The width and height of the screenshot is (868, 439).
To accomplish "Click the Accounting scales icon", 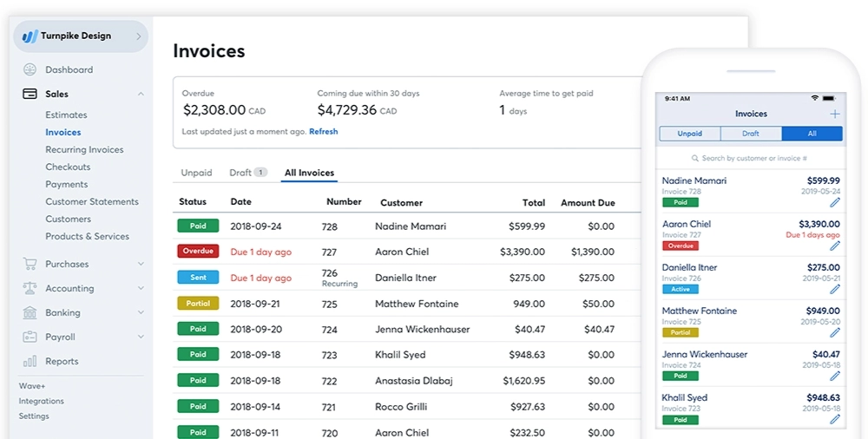I will click(x=30, y=288).
